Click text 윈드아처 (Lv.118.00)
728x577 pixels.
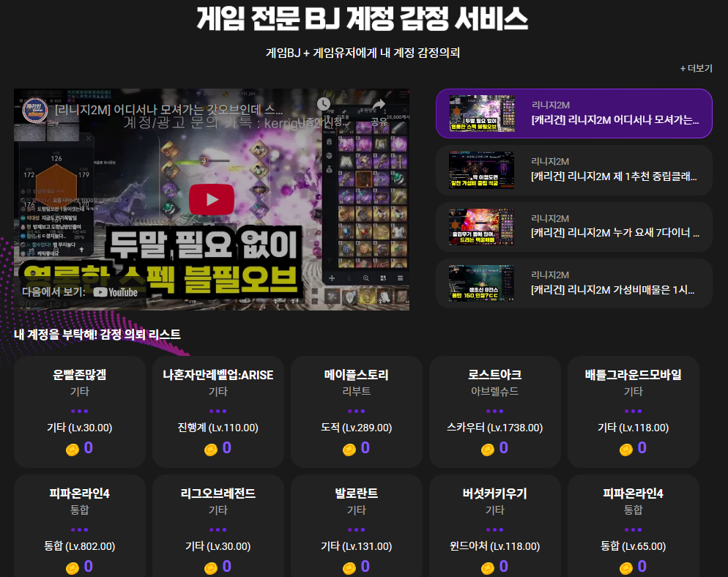coord(494,546)
